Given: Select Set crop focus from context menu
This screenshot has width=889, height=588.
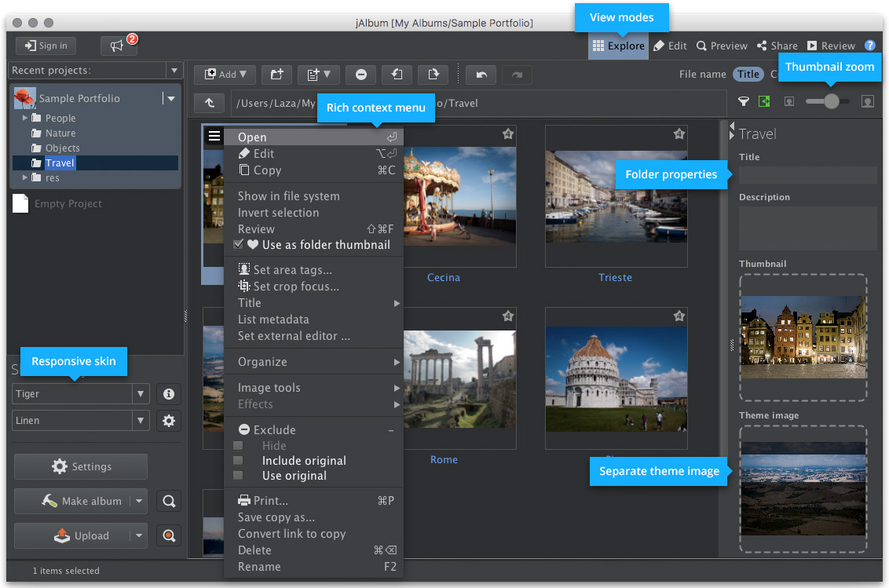Looking at the screenshot, I should pyautogui.click(x=295, y=287).
